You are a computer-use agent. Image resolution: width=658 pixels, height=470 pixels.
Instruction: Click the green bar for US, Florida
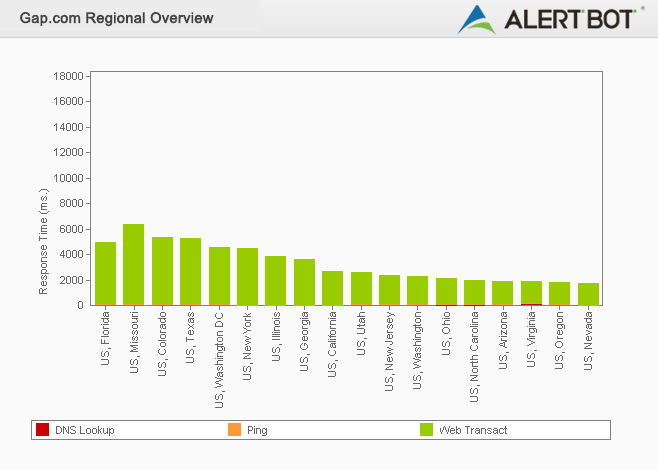(105, 273)
